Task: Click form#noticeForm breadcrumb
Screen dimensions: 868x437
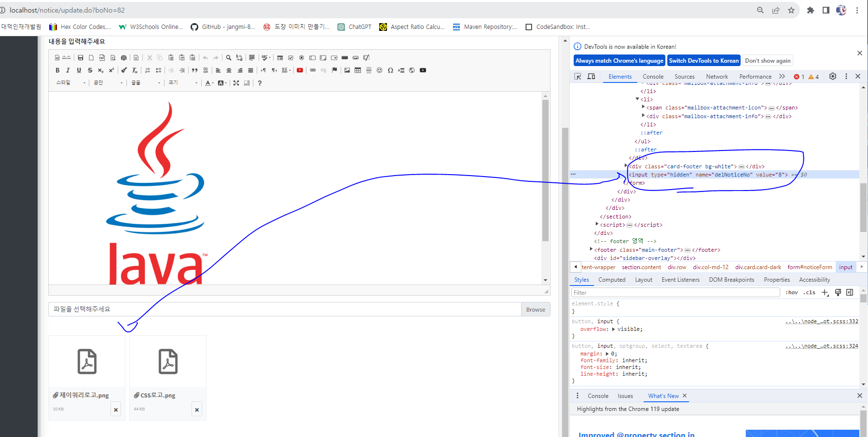Action: coord(810,267)
